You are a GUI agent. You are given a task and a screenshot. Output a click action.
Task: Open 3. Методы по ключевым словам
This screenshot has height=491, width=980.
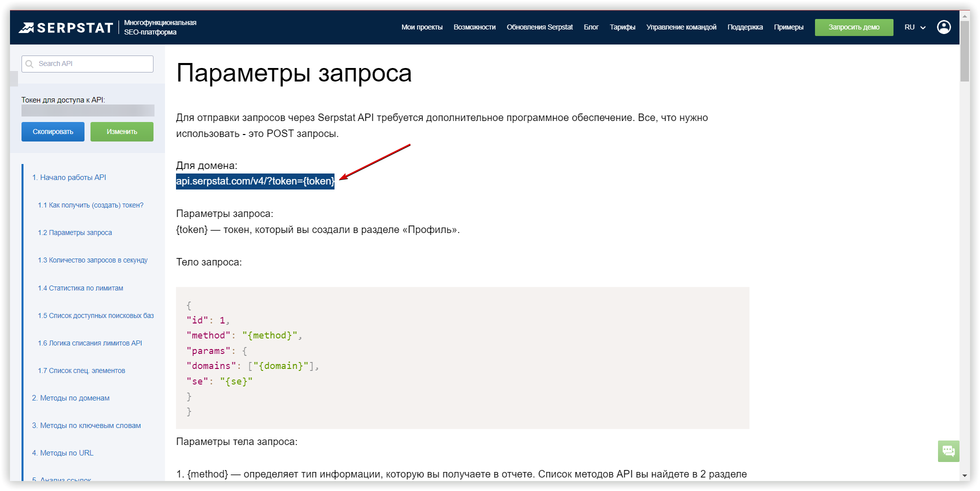pyautogui.click(x=86, y=425)
